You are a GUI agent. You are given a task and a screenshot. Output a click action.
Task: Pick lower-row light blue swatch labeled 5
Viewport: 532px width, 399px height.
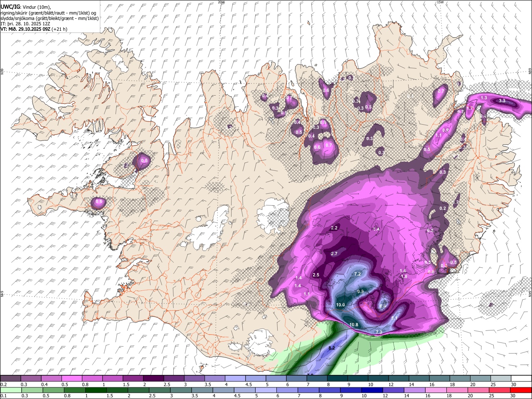click(266, 390)
